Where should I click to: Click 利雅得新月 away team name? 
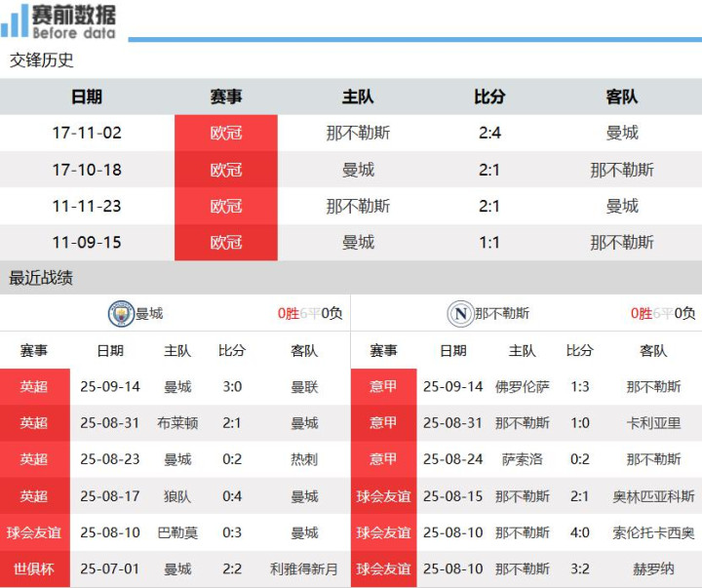coord(304,569)
